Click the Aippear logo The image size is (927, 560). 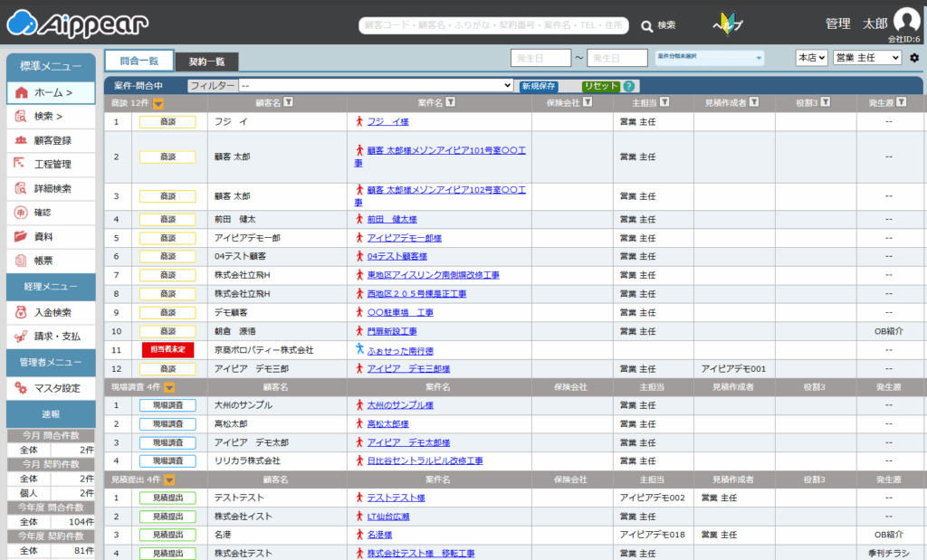(x=78, y=23)
